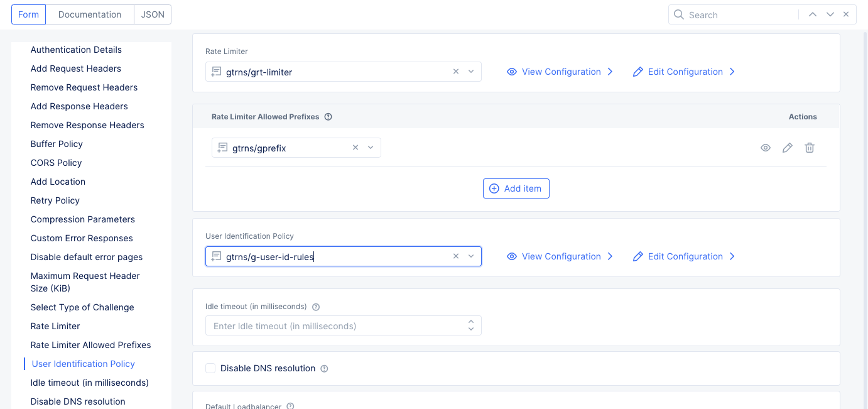868x409 pixels.
Task: Edit the gtrns/gprefix prefix entry
Action: point(788,148)
